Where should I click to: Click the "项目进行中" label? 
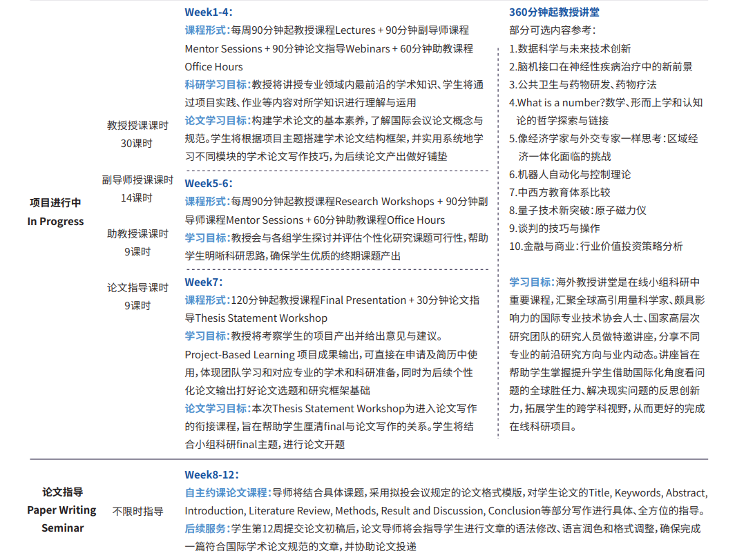coord(55,202)
